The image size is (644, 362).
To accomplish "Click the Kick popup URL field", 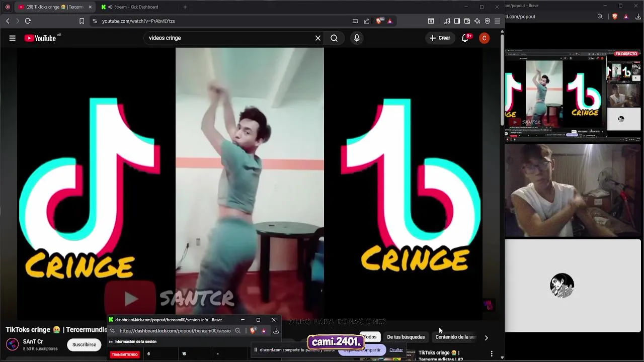I will tap(175, 331).
